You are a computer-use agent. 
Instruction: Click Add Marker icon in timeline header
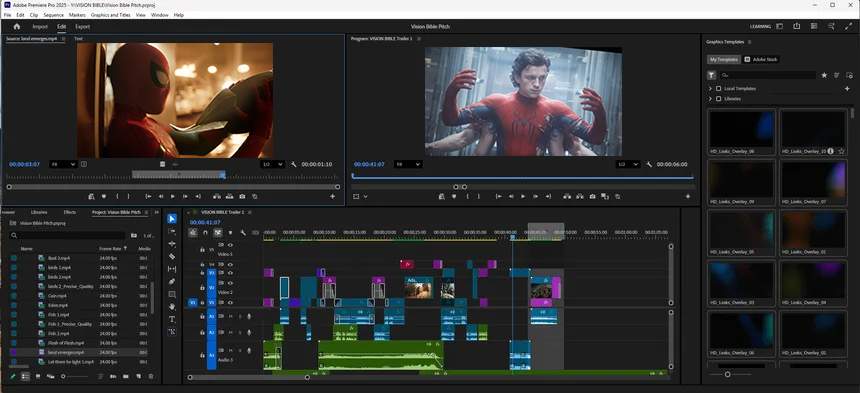(230, 232)
